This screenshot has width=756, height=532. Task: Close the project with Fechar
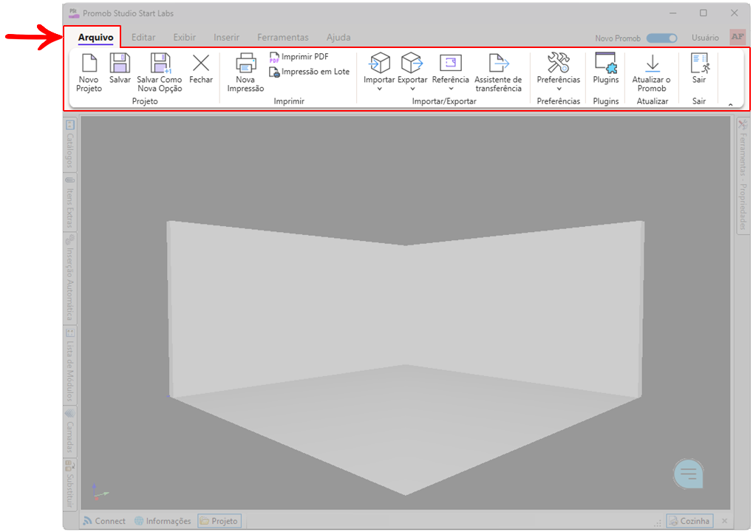pos(200,69)
